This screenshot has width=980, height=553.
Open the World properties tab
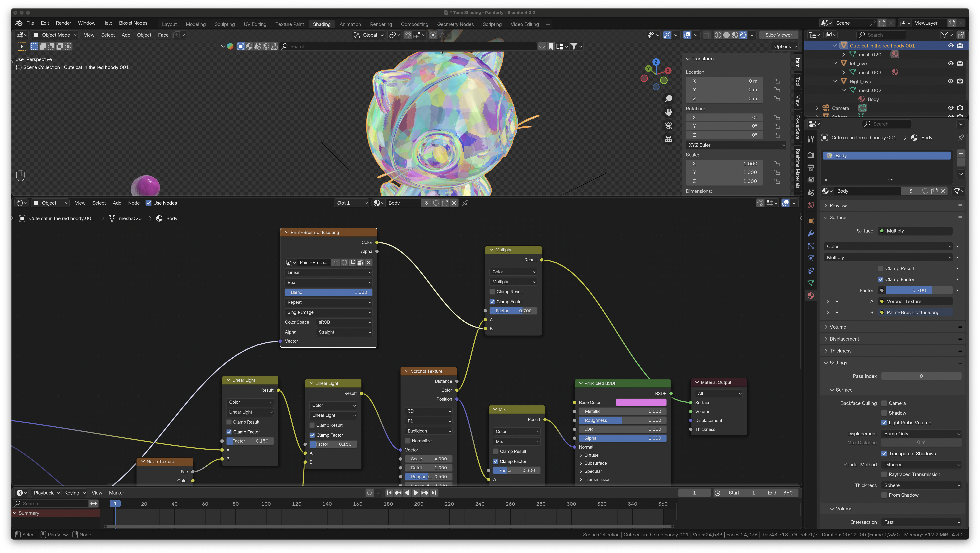811,205
